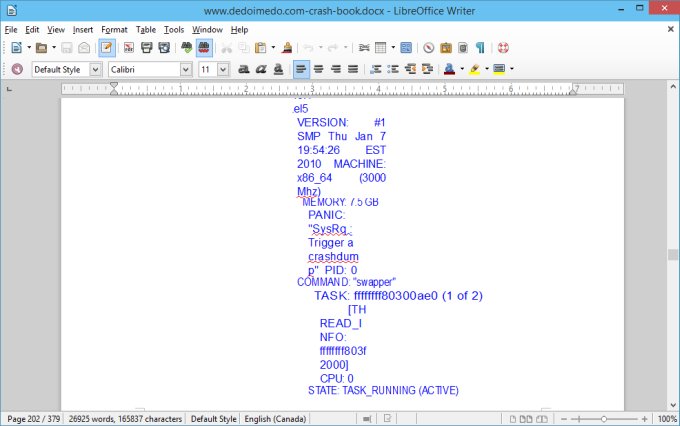Image resolution: width=680 pixels, height=426 pixels.
Task: Click the Page 202 / 379 status field
Action: (x=33, y=419)
